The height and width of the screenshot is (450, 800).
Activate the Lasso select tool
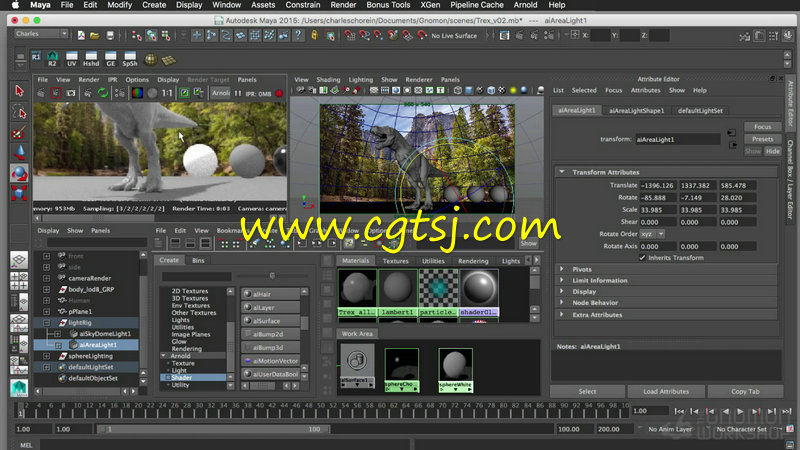tap(19, 112)
